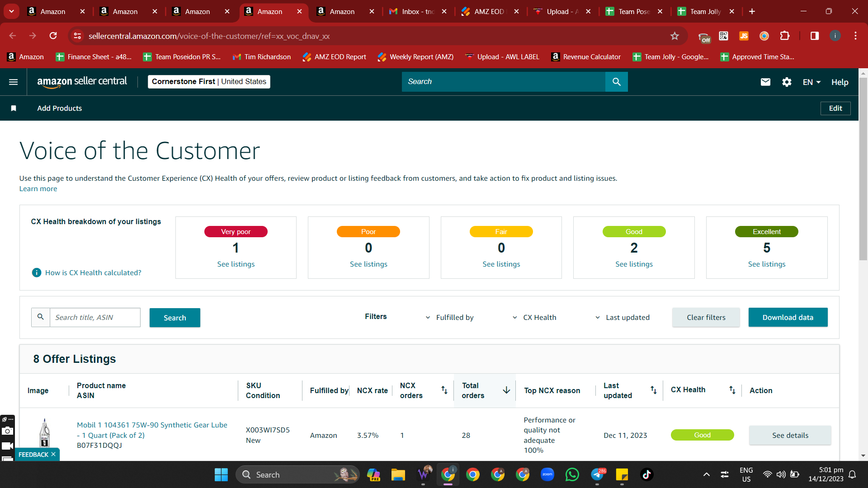This screenshot has width=868, height=488.
Task: Bookmark this page with the star icon
Action: 675,36
